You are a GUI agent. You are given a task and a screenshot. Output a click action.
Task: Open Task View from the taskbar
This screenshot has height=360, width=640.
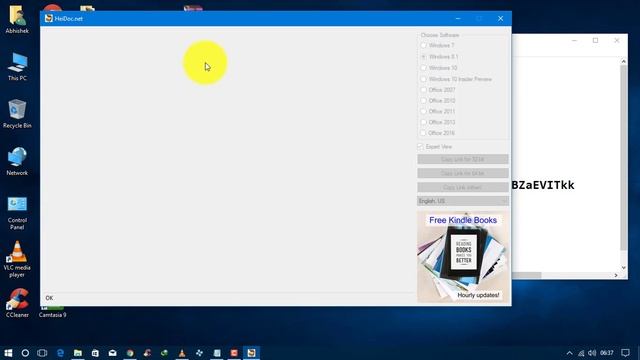coord(42,353)
